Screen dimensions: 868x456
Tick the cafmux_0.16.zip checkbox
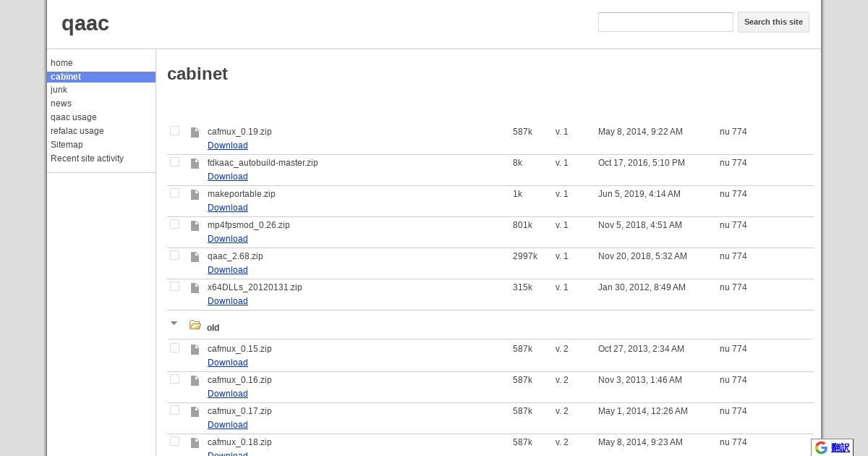pos(174,379)
